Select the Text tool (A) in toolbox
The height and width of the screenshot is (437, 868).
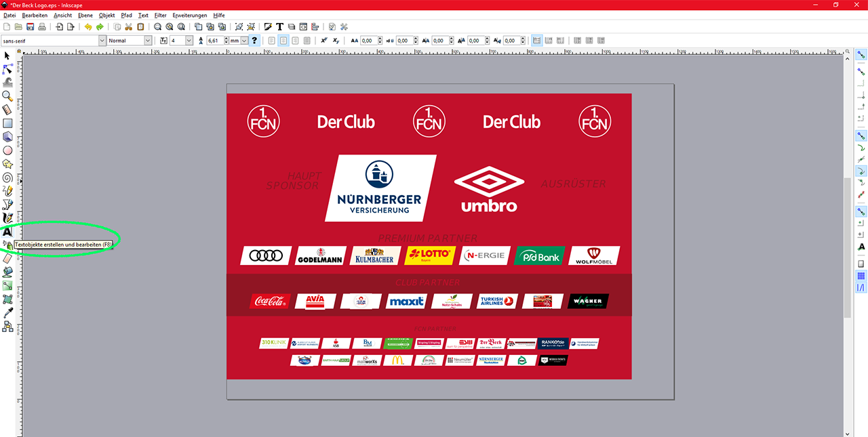click(x=7, y=232)
